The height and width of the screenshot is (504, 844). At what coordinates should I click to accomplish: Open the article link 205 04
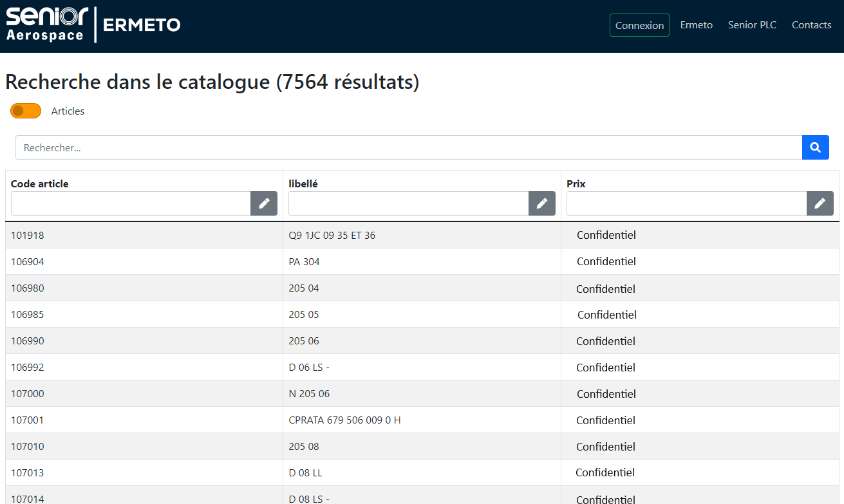pyautogui.click(x=304, y=288)
